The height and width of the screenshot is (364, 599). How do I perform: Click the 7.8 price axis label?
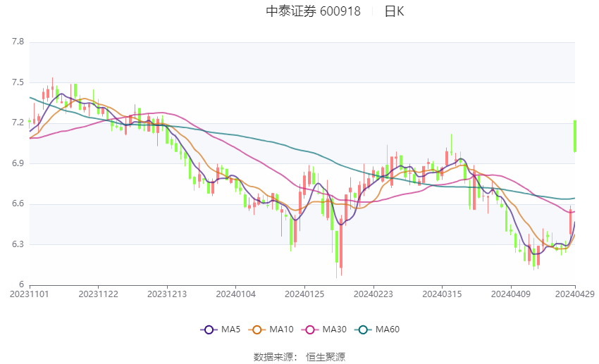(18, 42)
